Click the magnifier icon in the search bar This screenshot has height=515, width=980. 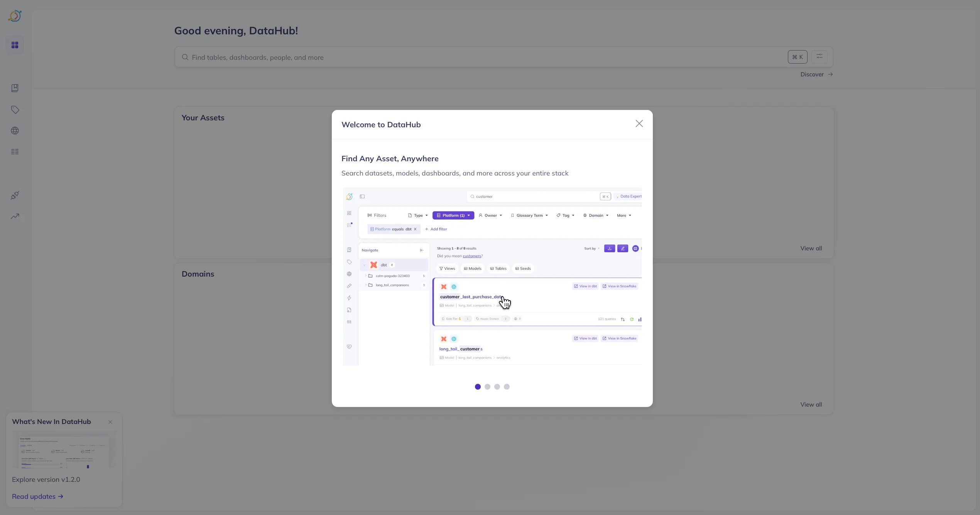(185, 57)
